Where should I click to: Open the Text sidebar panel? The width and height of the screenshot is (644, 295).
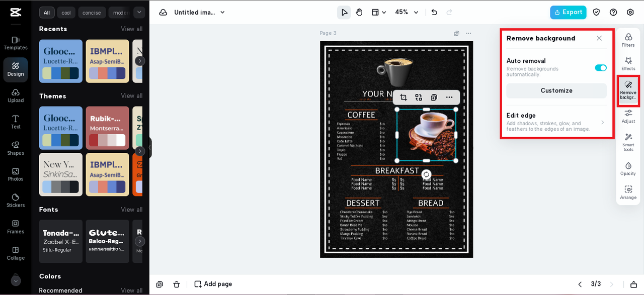coord(16,122)
